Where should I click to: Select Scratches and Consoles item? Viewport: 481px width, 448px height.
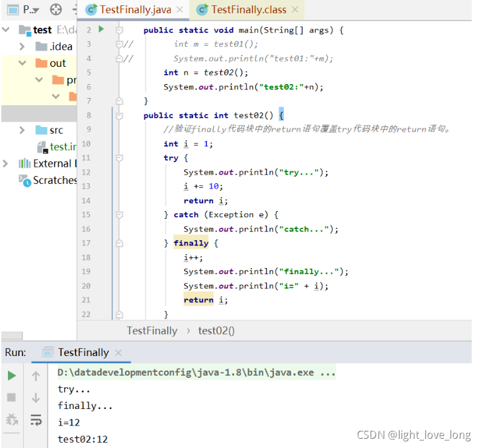point(55,180)
